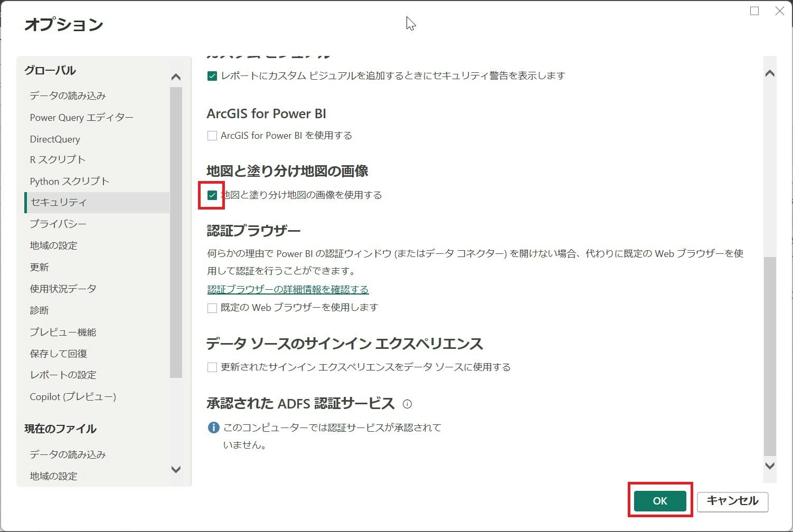793x532 pixels.
Task: Click the left sidebar scrollbar thumb
Action: [176, 232]
